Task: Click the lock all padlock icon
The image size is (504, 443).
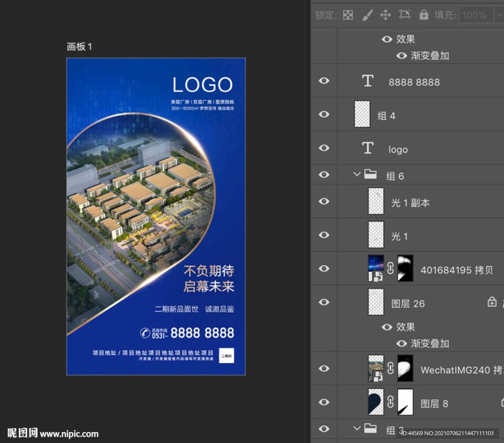Action: pos(423,15)
